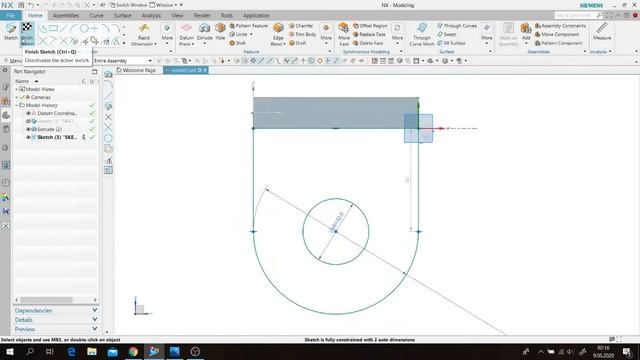
Task: Select Extrude (2) in Model History
Action: (x=50, y=129)
